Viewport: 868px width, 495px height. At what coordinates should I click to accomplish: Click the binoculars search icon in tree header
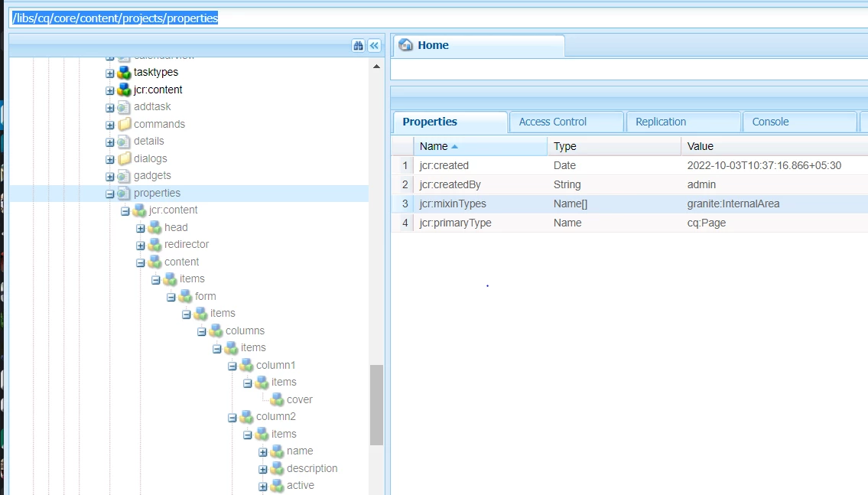[358, 45]
